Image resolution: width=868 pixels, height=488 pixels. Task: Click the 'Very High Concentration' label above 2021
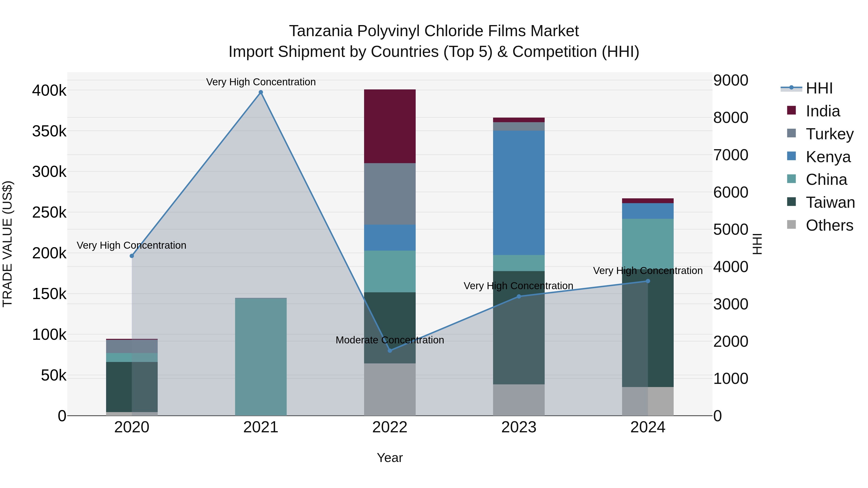click(261, 82)
